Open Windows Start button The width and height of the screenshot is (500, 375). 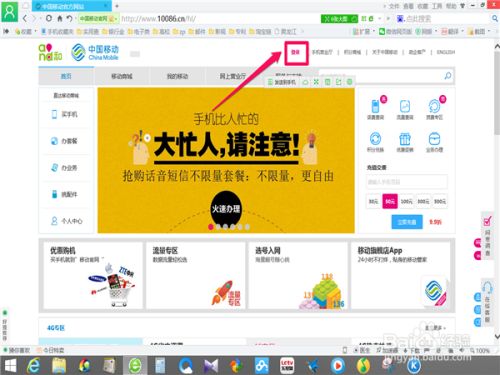tap(10, 366)
